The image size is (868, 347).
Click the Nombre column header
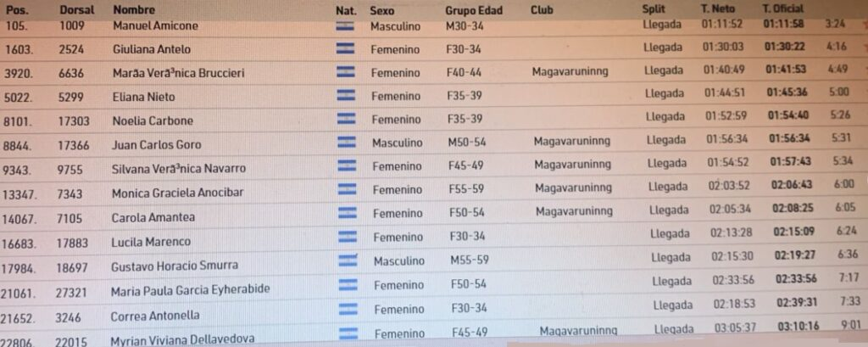click(134, 10)
